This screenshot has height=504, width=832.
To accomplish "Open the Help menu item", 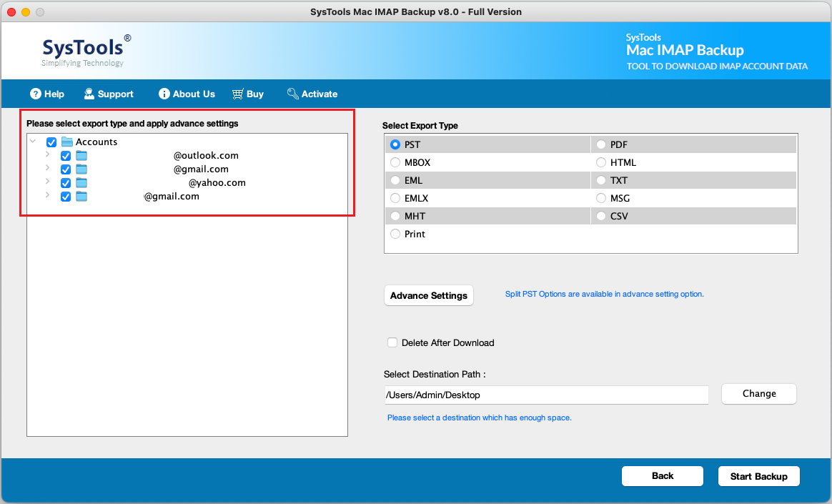I will point(47,94).
